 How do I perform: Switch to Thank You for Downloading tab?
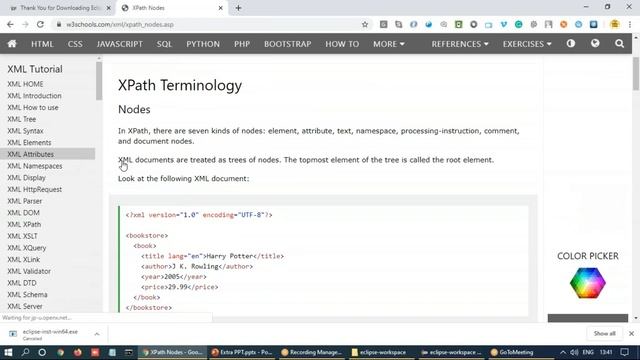tap(60, 8)
